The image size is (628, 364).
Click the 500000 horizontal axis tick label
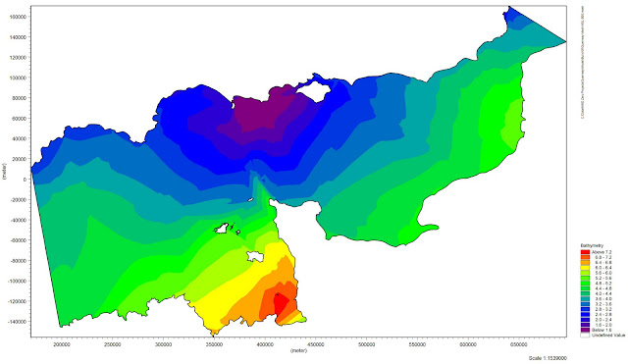click(x=366, y=344)
